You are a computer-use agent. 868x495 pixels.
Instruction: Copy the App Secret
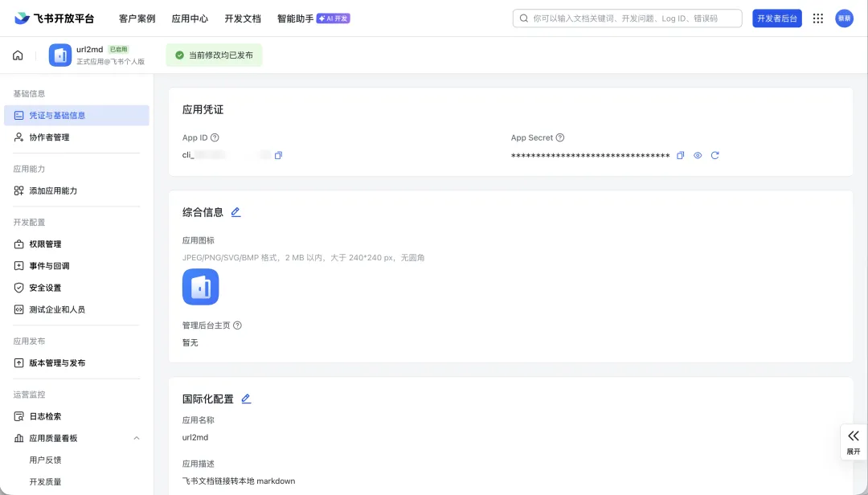click(680, 155)
